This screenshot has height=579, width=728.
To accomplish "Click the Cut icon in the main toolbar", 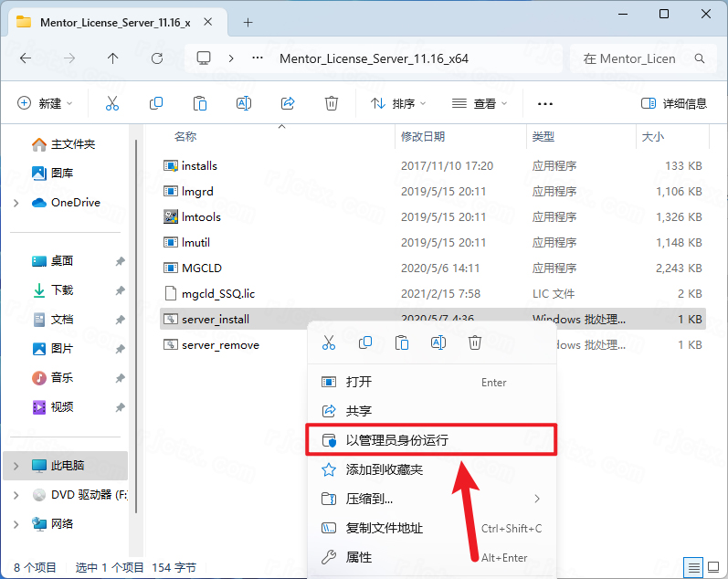I will click(111, 103).
